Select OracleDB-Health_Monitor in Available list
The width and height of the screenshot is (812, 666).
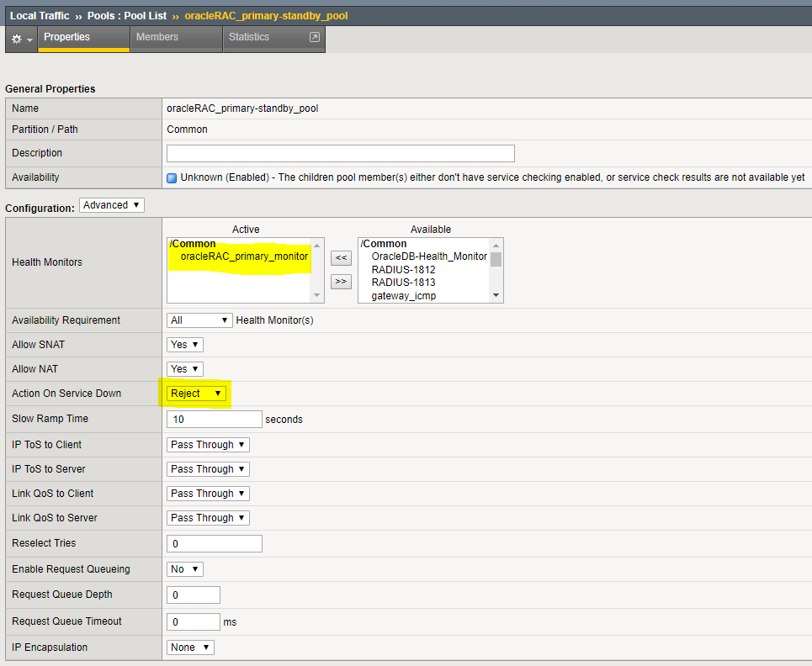click(x=429, y=256)
